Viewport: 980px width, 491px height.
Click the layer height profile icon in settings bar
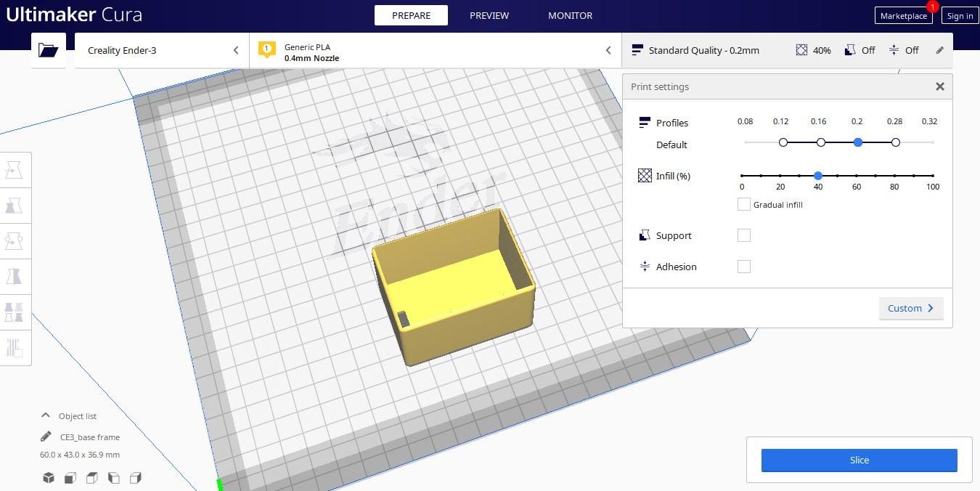tap(637, 50)
